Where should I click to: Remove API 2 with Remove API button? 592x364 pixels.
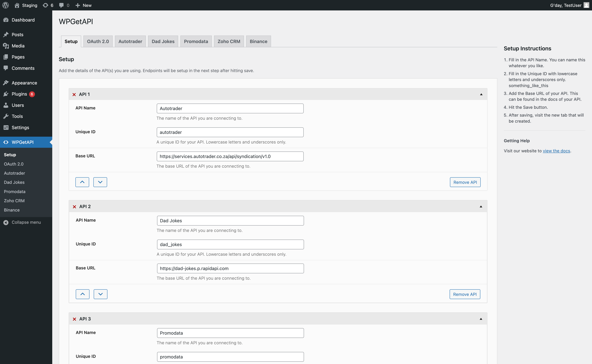465,294
